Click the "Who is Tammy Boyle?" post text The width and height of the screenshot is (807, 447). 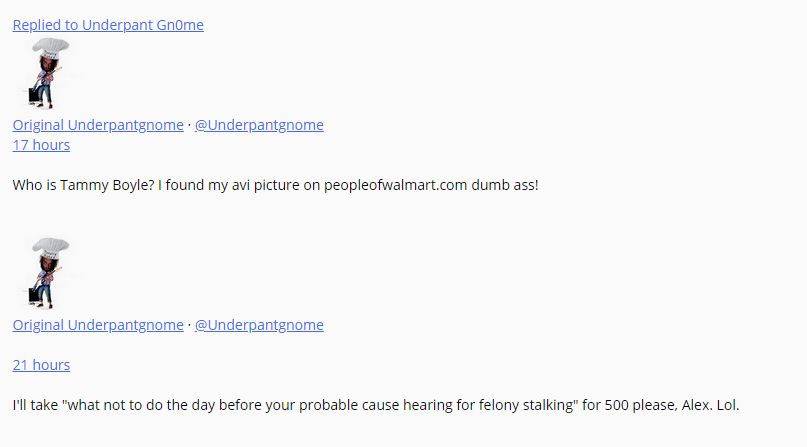(83, 185)
